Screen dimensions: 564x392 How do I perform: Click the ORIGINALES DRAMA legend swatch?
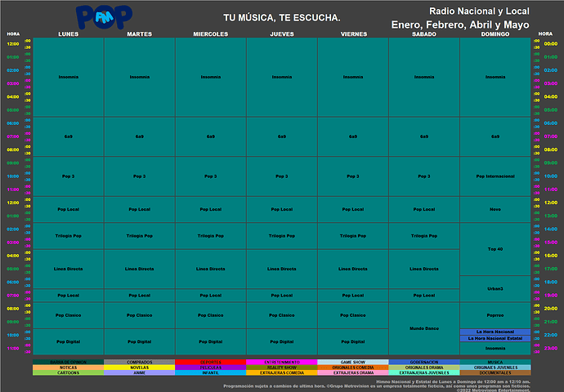[424, 367]
